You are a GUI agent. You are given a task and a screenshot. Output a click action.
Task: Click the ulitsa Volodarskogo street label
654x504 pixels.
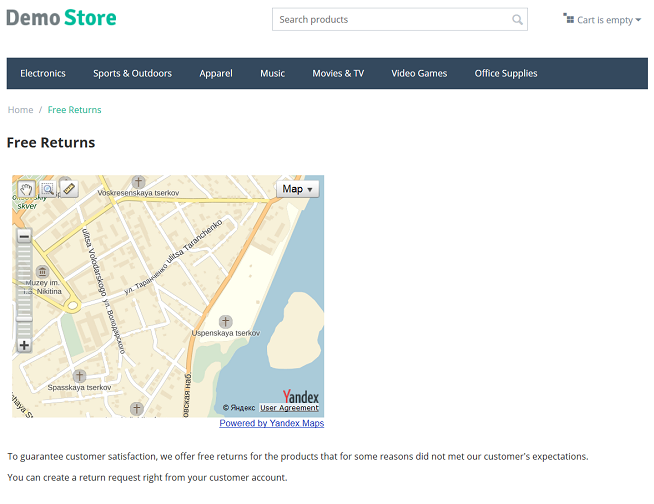click(93, 262)
